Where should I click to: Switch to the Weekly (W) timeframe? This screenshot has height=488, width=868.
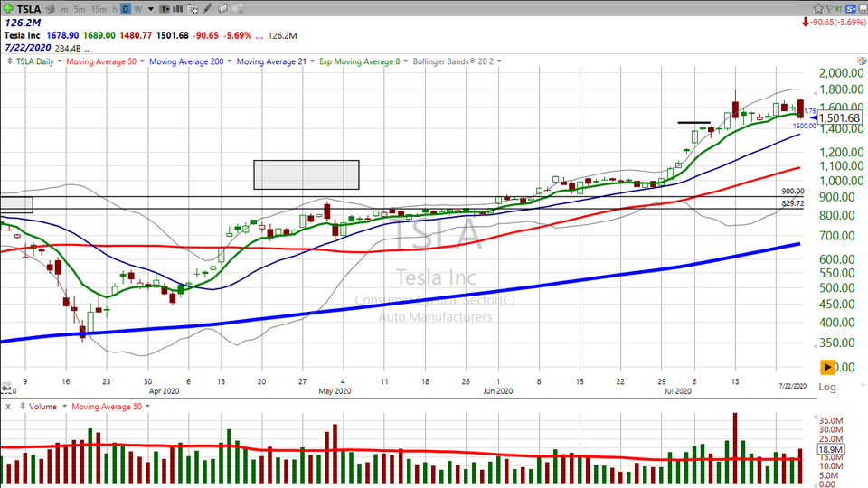[x=138, y=9]
